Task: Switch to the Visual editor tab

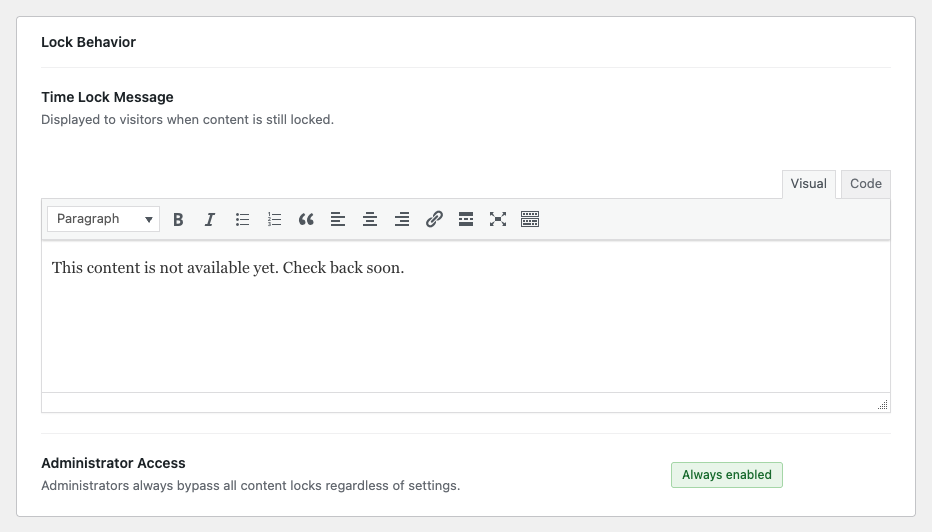Action: click(x=808, y=184)
